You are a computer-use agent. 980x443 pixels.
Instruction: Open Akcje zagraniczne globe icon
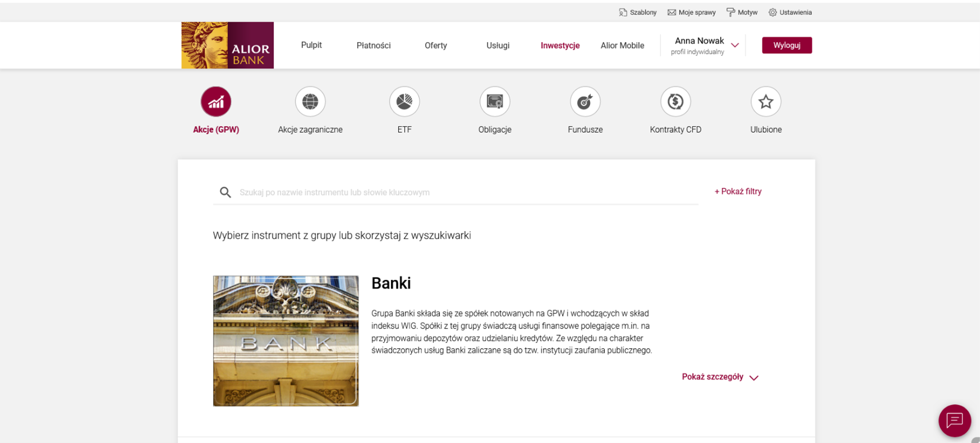pos(310,101)
